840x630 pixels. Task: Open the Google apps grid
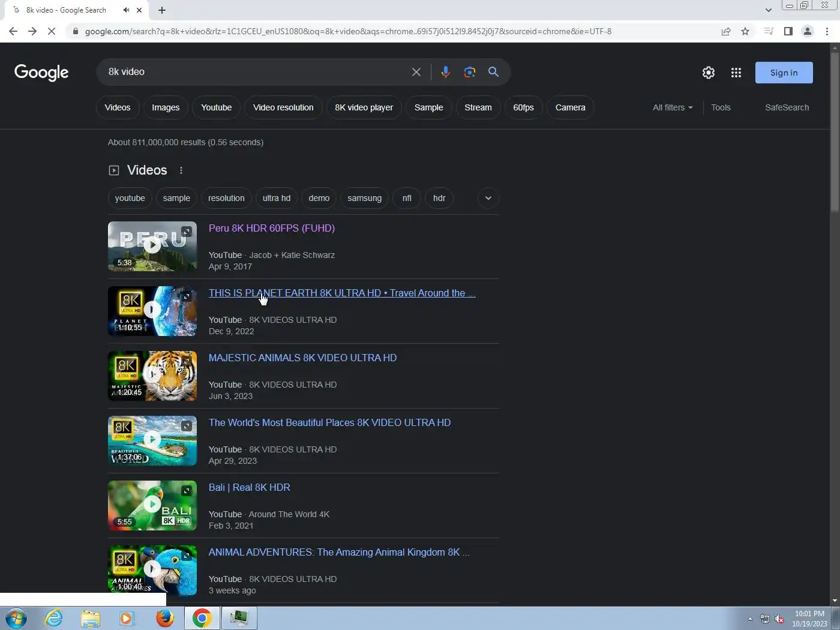point(736,73)
